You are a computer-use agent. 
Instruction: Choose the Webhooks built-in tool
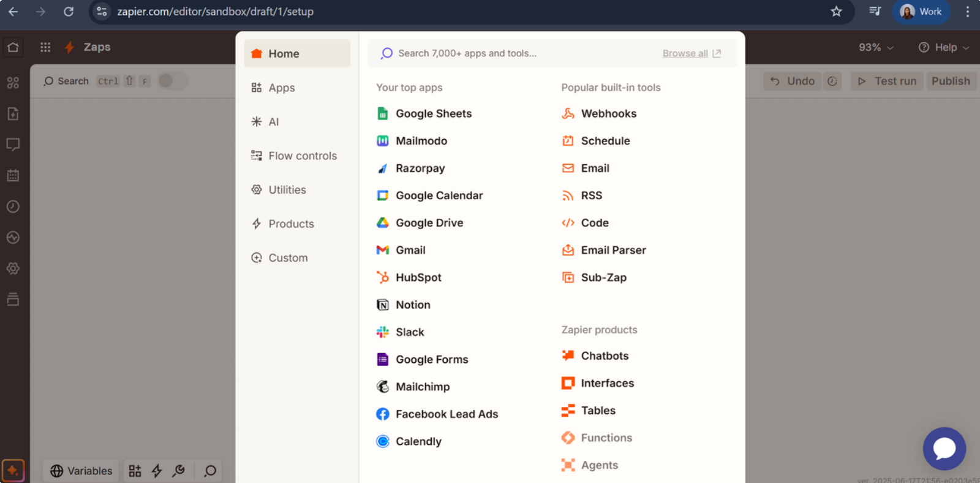click(599, 113)
